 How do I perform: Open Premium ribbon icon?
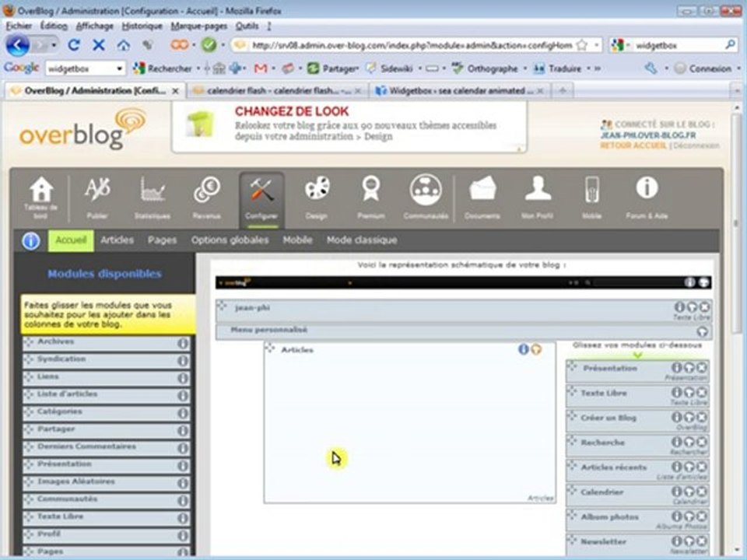coord(370,188)
